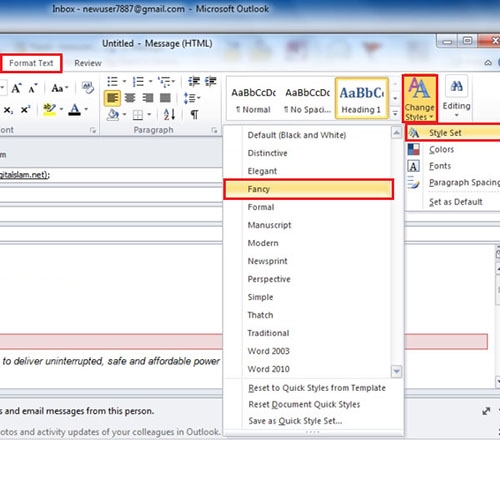Select the Formal style set
The width and height of the screenshot is (500, 500).
(307, 207)
